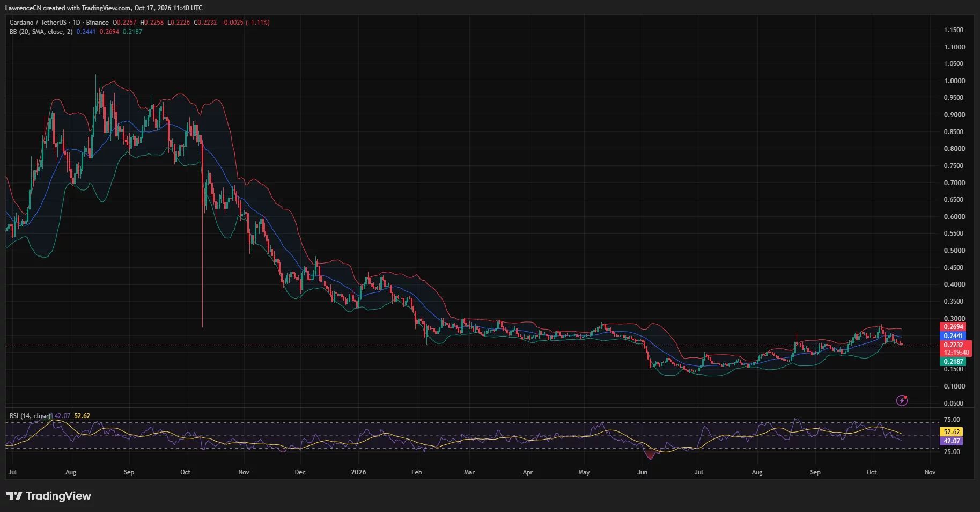The image size is (980, 512).
Task: Click the 12:19:40 bar countdown label
Action: click(956, 353)
